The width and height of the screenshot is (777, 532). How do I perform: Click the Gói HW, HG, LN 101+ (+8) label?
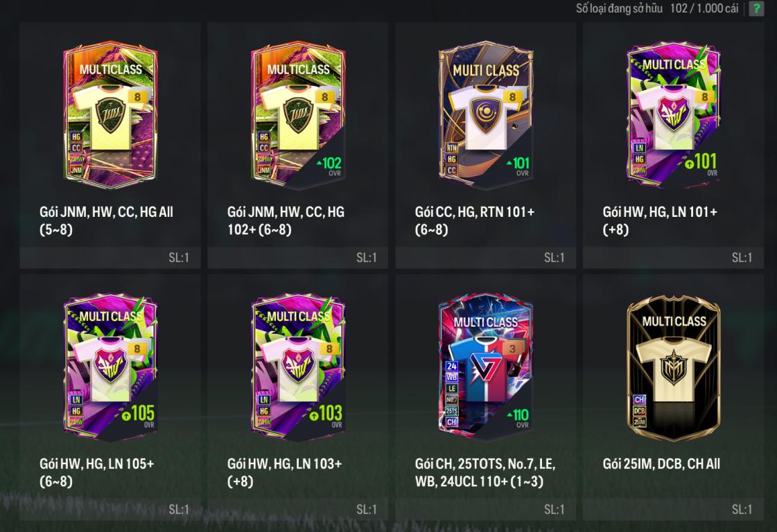[x=660, y=220]
